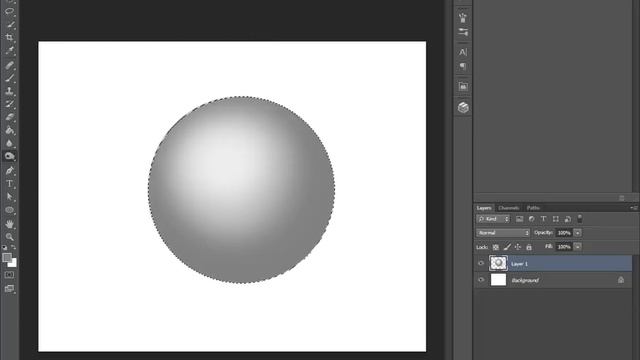Image resolution: width=640 pixels, height=360 pixels.
Task: Select the active Dodge tool
Action: click(9, 156)
